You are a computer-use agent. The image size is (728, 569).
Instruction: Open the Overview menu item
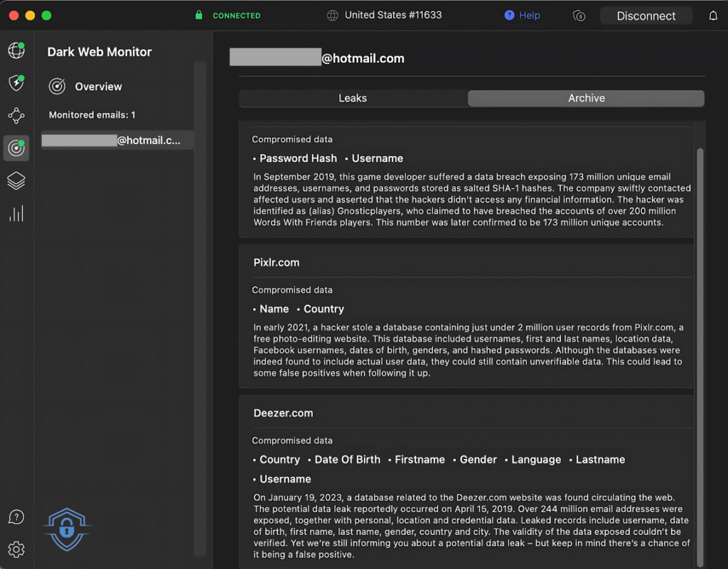[98, 87]
